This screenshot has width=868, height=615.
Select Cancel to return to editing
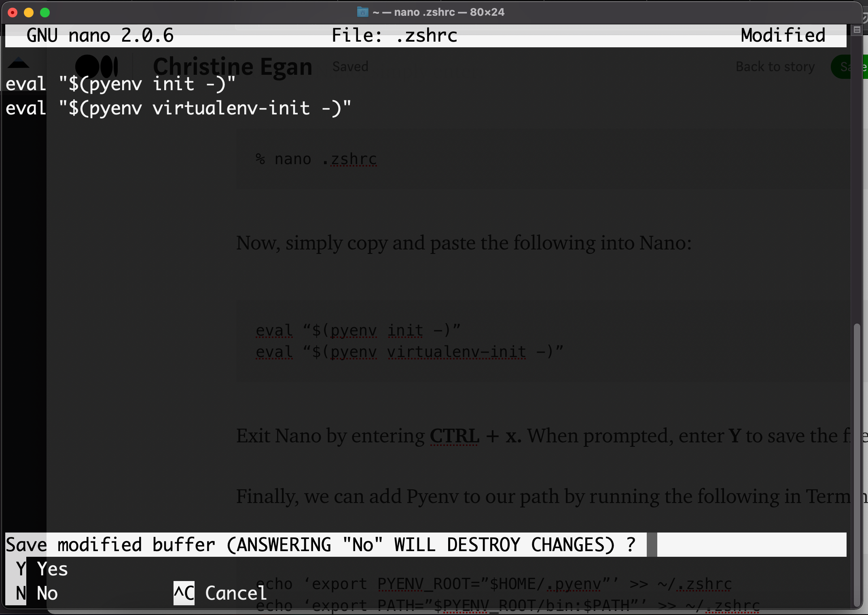click(236, 593)
